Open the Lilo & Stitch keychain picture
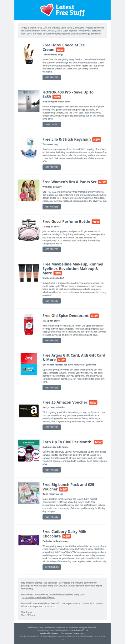 pos(29,148)
